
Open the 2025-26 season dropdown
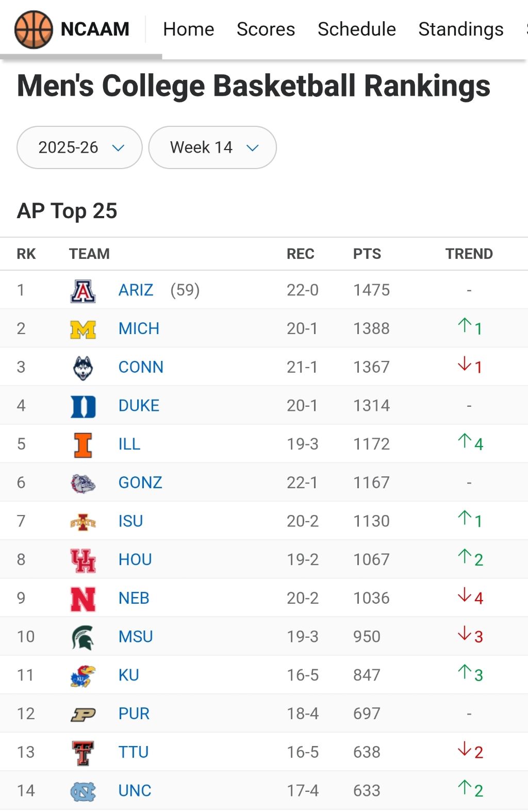click(x=79, y=147)
